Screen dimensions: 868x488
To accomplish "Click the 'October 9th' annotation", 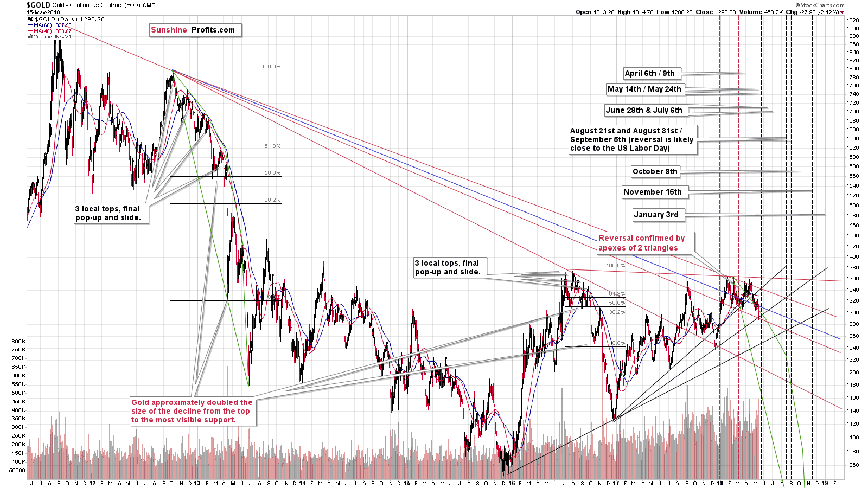I will click(x=655, y=171).
